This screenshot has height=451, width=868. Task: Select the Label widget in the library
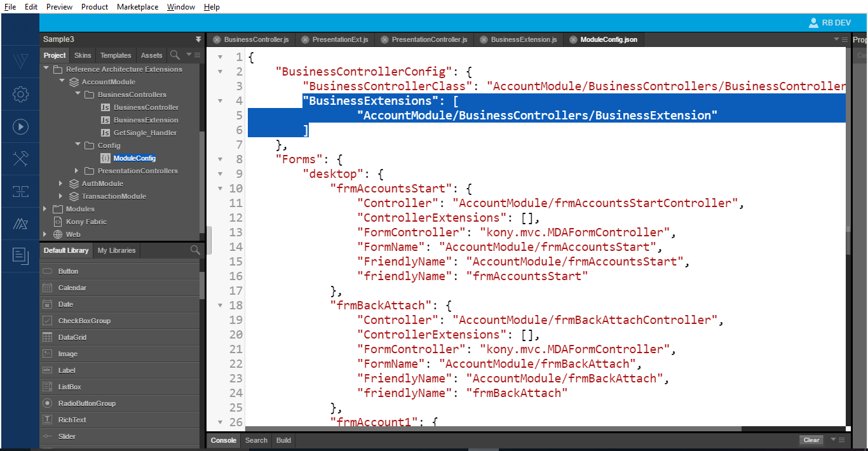pyautogui.click(x=119, y=370)
